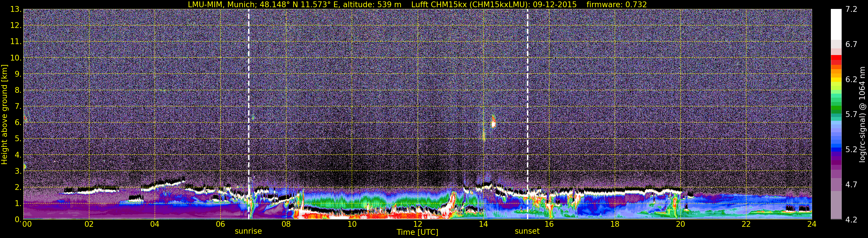Click the time tick label "22"
The image size is (868, 238).
tap(746, 224)
